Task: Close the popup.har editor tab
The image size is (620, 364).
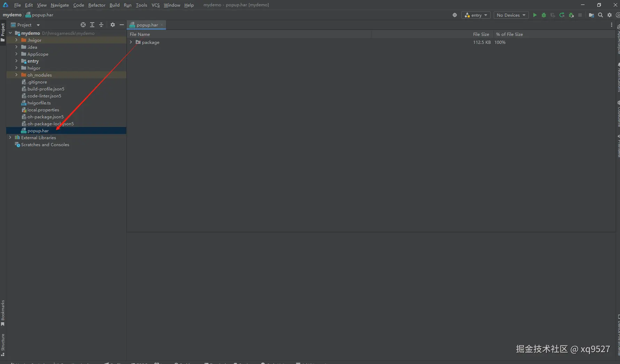Action: [x=162, y=25]
